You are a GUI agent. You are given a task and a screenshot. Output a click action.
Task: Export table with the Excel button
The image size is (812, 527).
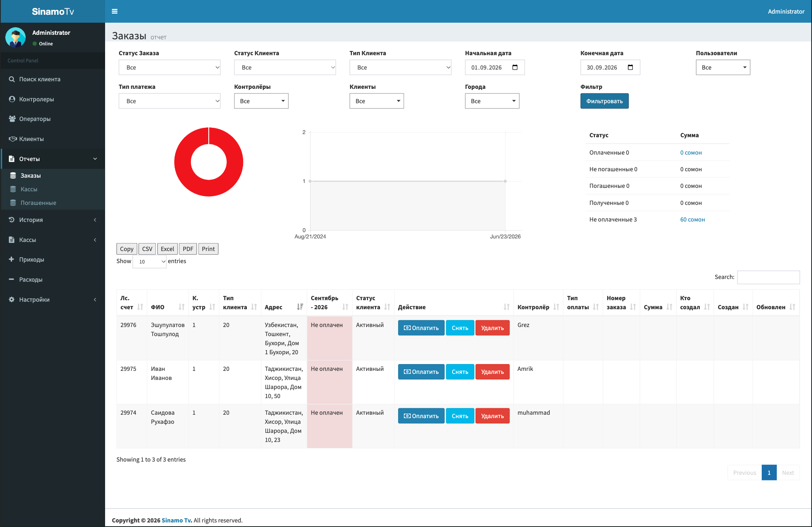coord(167,249)
